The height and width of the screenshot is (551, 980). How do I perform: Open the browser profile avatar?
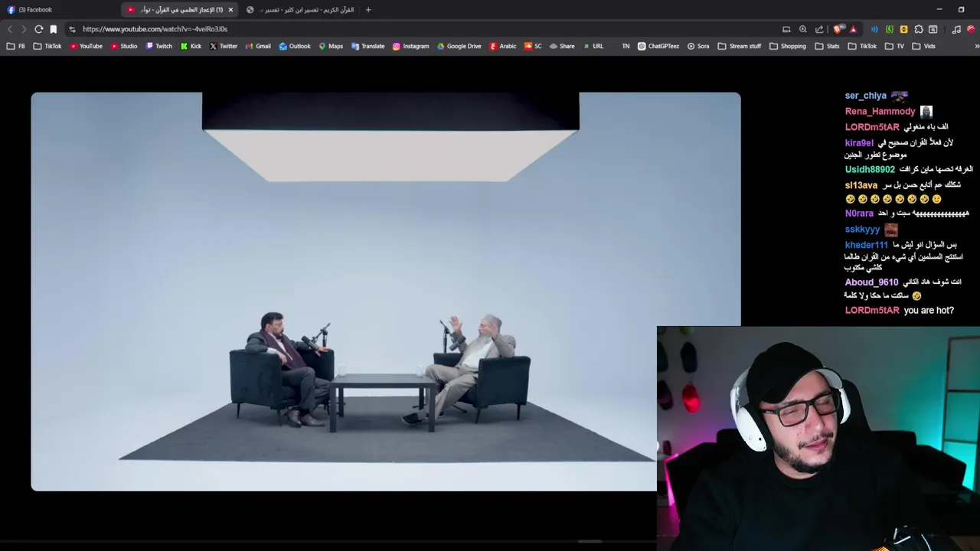coord(972,29)
